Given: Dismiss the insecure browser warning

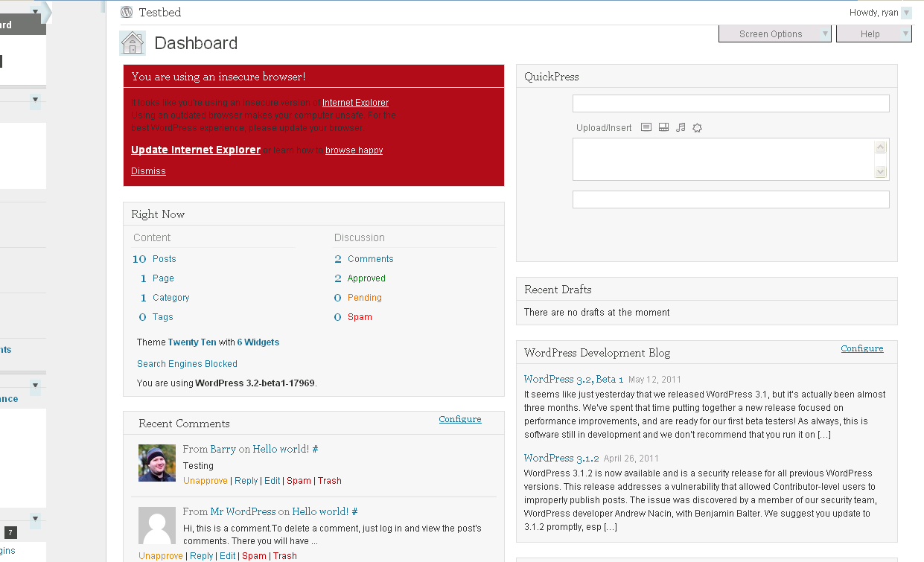Looking at the screenshot, I should (148, 171).
